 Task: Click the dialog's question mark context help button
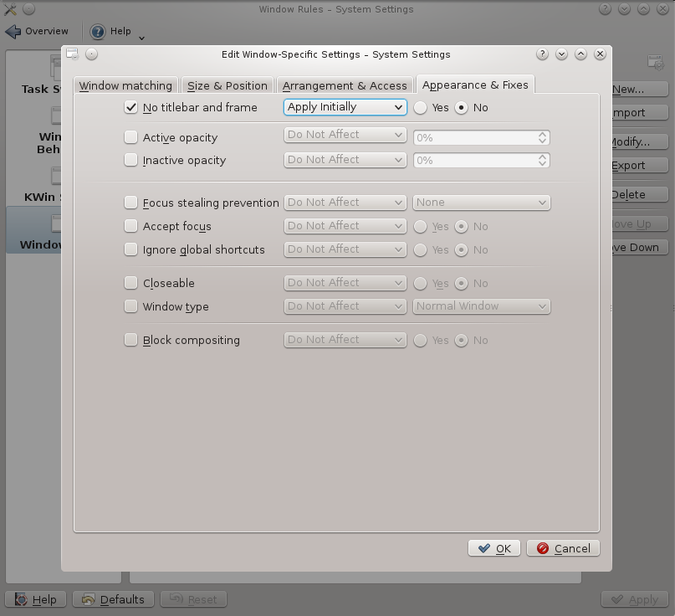542,54
